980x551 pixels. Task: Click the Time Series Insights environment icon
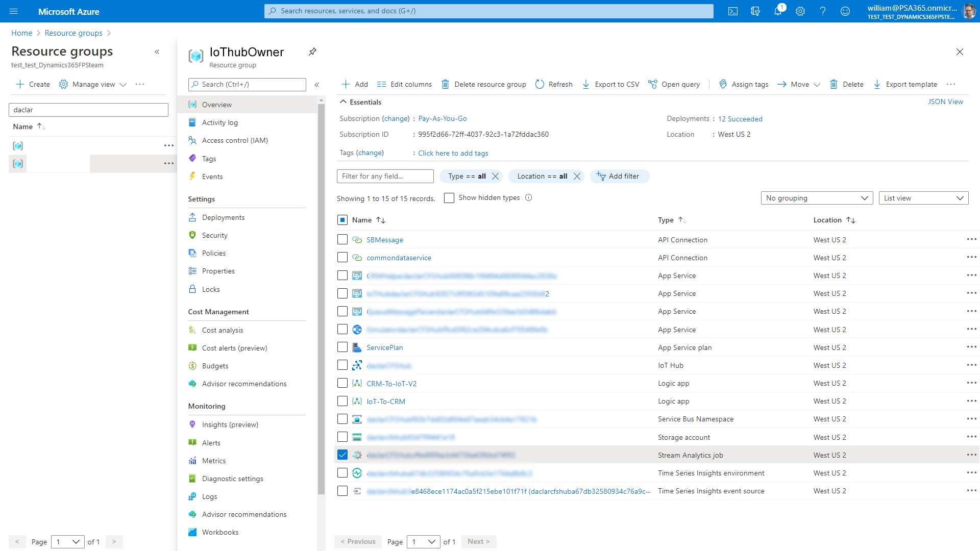point(357,473)
